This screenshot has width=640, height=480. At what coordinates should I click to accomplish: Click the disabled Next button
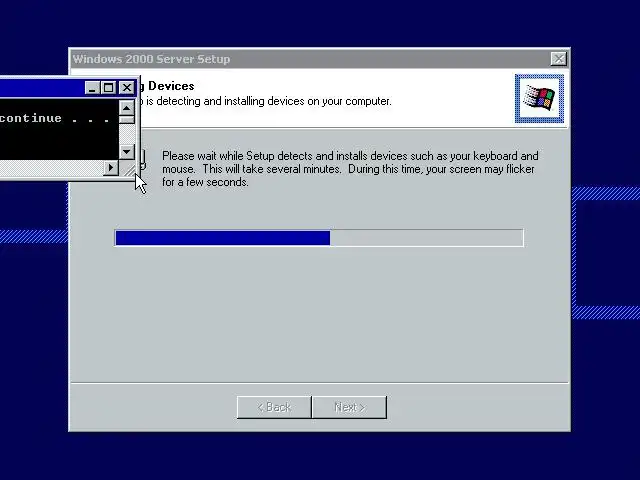point(349,407)
